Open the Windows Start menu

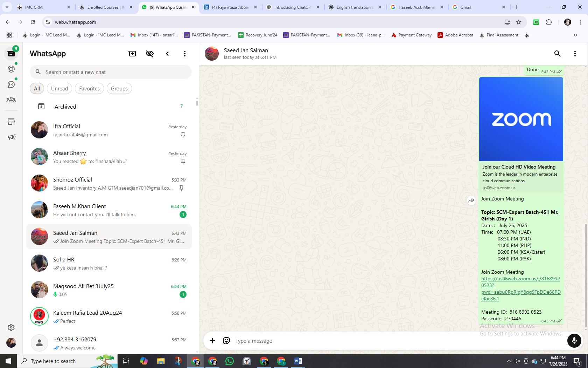8,361
